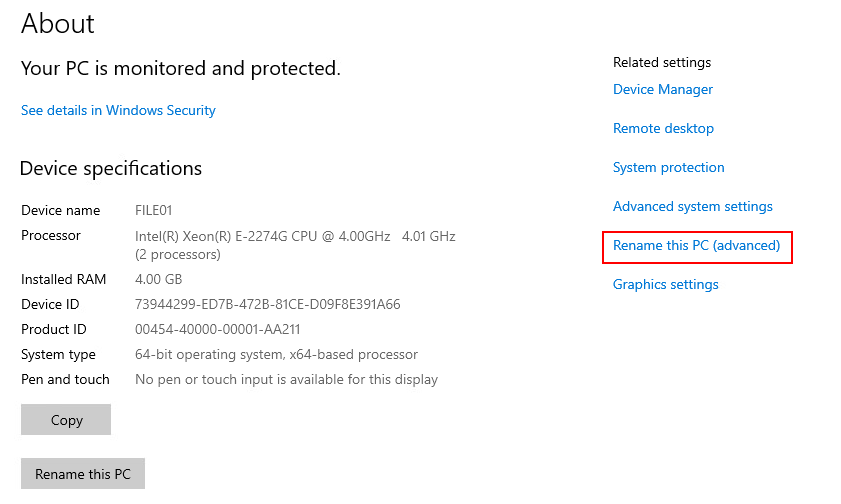This screenshot has width=841, height=504.
Task: Click the Device specifications heading
Action: (x=111, y=169)
